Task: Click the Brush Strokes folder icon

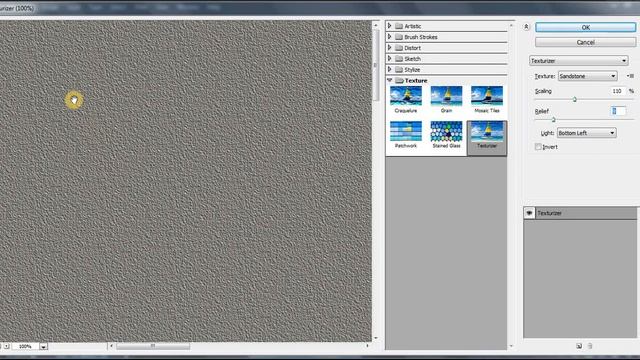Action: point(399,37)
